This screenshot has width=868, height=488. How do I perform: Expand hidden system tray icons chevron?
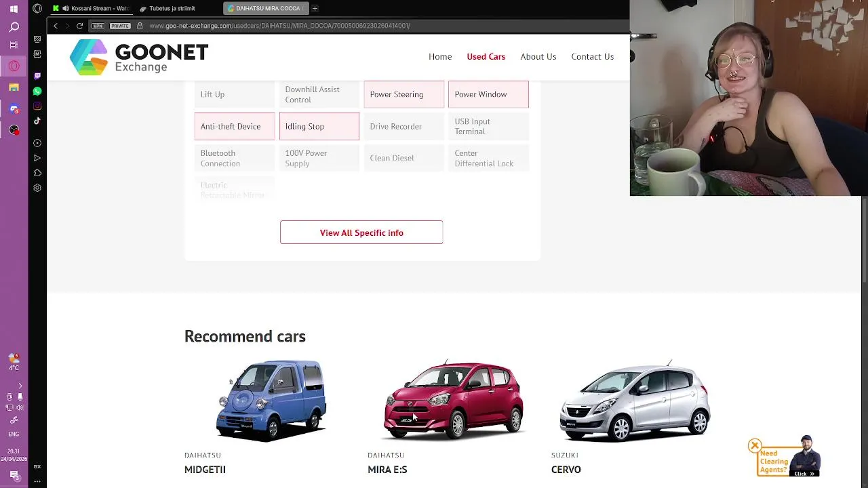(x=20, y=386)
